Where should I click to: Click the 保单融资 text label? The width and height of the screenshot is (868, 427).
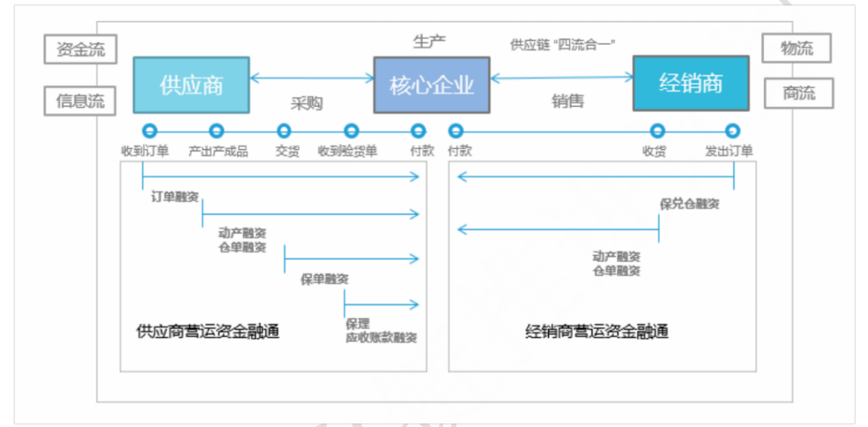tap(325, 279)
